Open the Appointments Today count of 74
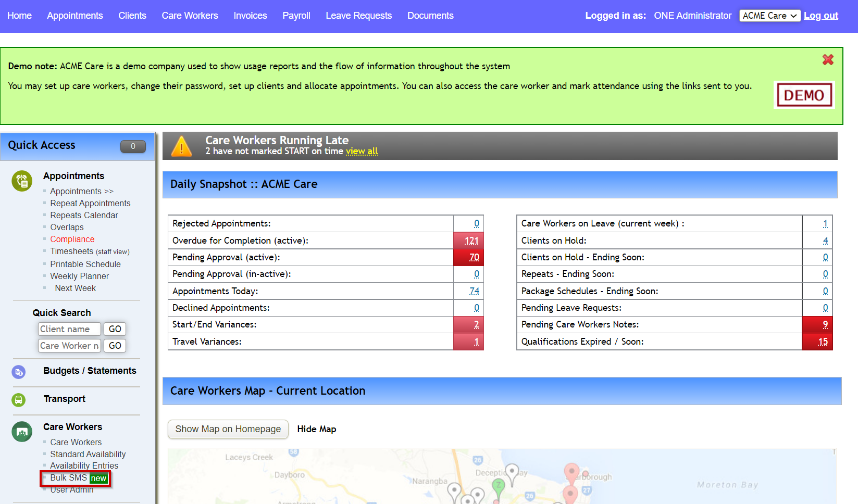The height and width of the screenshot is (504, 858). coord(474,291)
